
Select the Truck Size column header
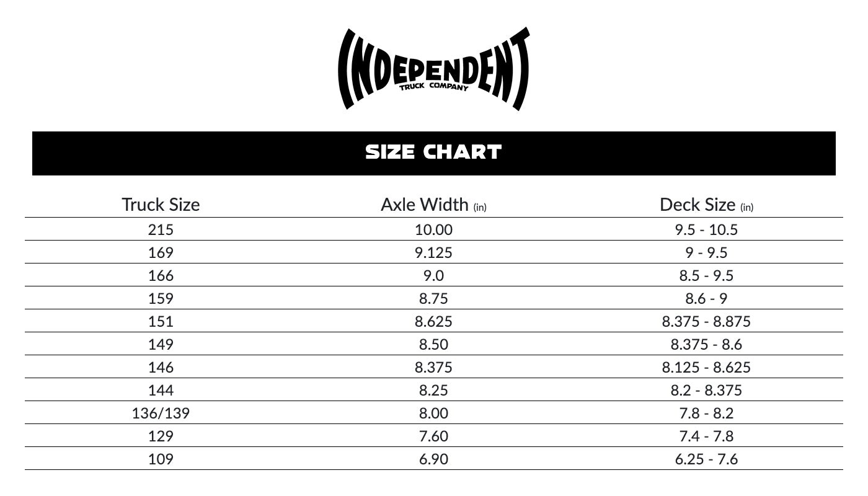point(161,205)
